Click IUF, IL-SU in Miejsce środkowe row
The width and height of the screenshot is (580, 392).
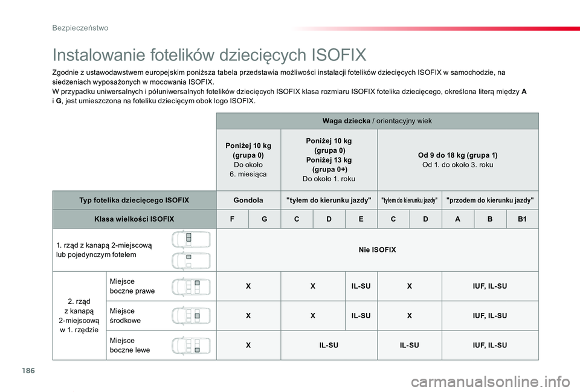490,316
